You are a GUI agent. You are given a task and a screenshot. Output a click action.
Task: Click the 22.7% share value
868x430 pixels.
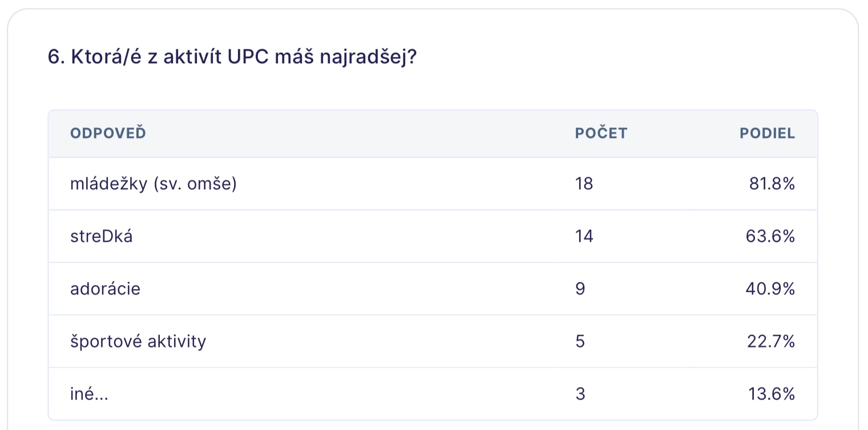pos(771,342)
